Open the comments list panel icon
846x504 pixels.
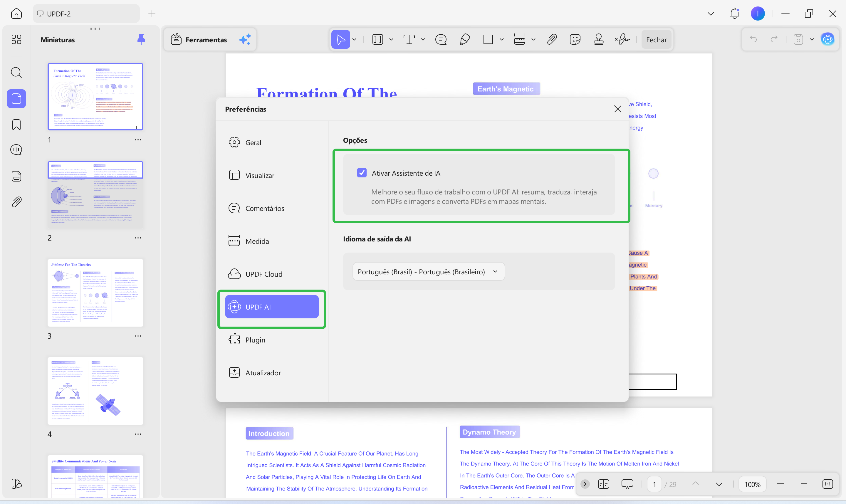tap(16, 150)
